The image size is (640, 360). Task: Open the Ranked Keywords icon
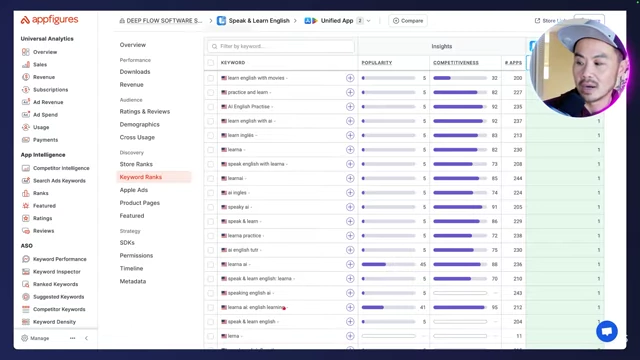click(26, 284)
